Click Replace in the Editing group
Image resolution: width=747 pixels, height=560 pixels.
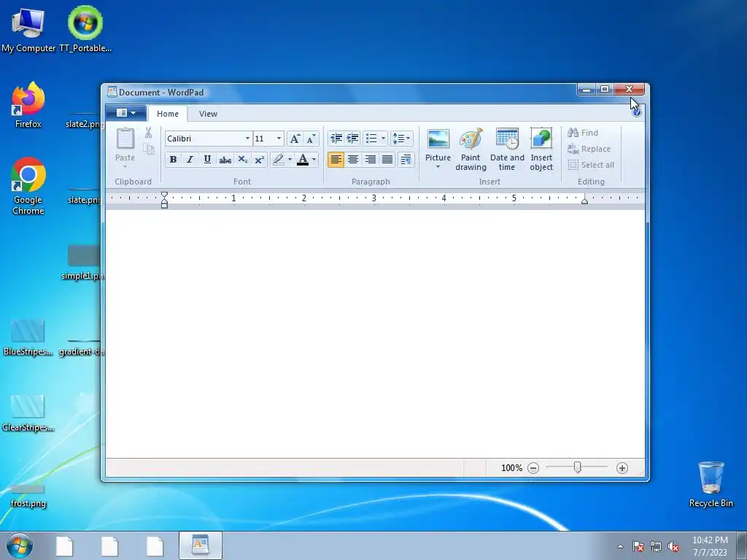pyautogui.click(x=589, y=149)
